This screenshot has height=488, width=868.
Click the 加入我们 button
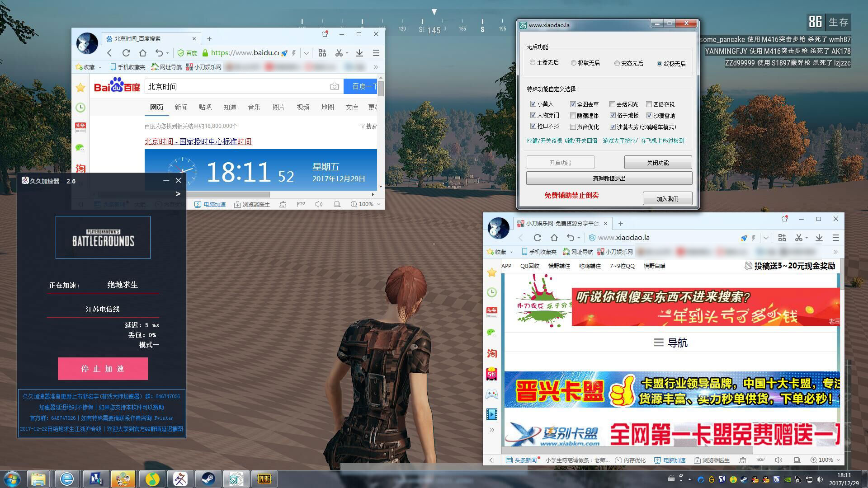[667, 199]
